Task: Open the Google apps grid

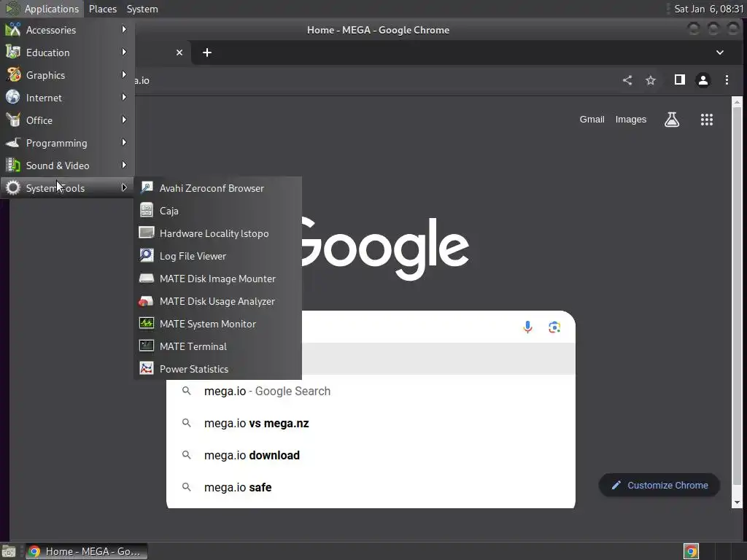Action: 706,120
